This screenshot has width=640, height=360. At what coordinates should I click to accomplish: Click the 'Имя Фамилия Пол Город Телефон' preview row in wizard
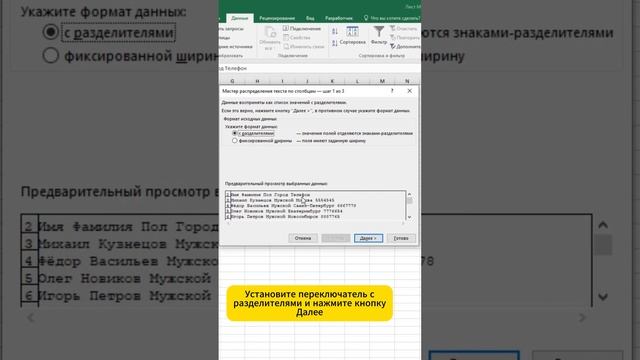point(269,195)
